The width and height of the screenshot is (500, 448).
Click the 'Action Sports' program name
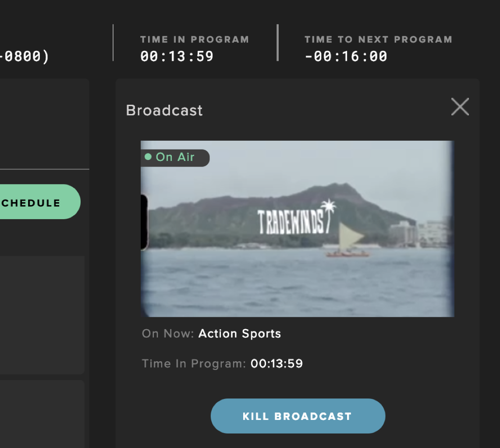(239, 334)
